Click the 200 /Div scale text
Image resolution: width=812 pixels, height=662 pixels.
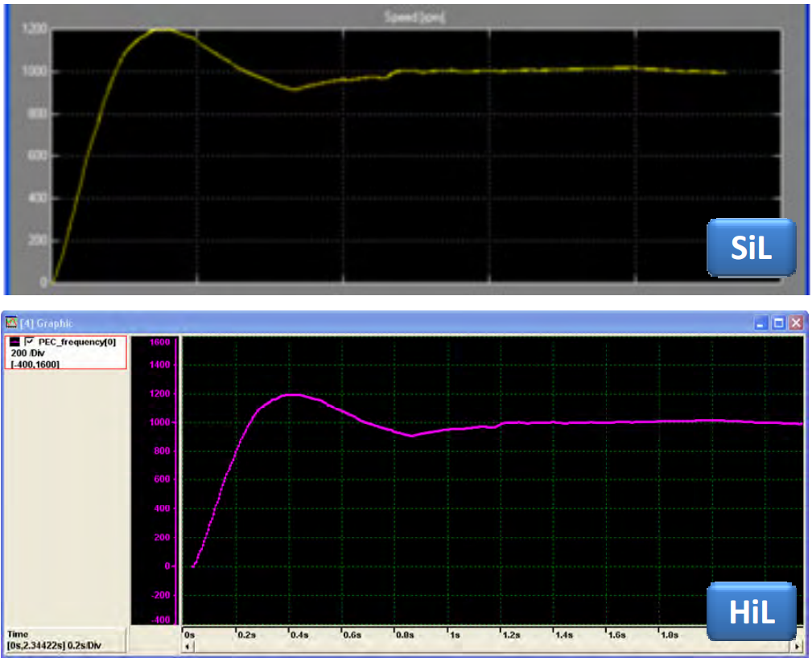pos(28,353)
